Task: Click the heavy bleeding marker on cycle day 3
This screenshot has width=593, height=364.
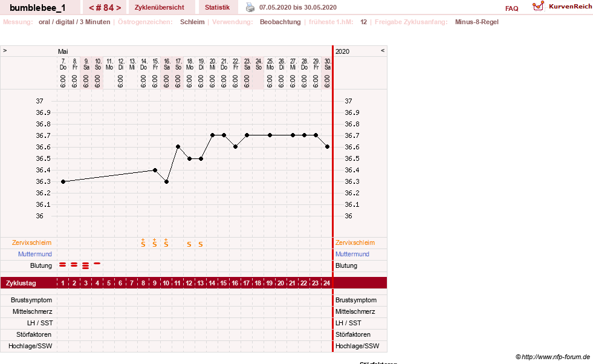Action: pos(85,265)
